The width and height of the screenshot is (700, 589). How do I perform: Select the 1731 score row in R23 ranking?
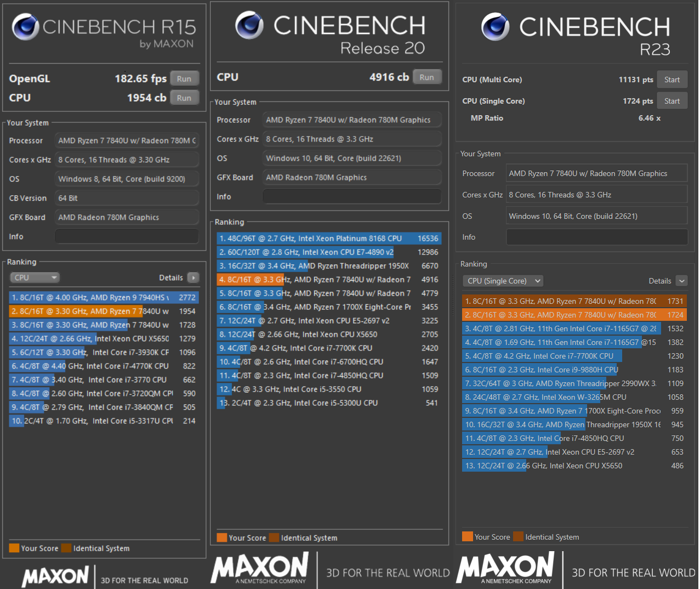click(x=574, y=301)
